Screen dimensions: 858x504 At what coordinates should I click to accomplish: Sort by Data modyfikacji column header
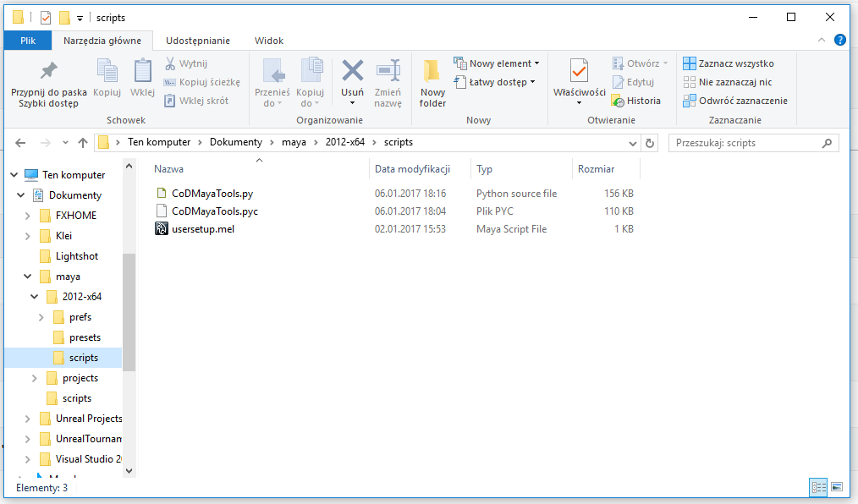(x=412, y=169)
